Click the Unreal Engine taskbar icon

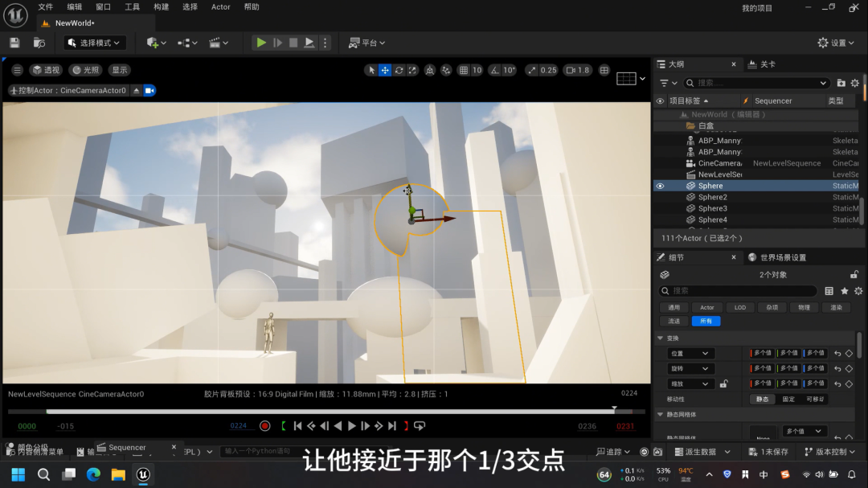click(x=143, y=474)
